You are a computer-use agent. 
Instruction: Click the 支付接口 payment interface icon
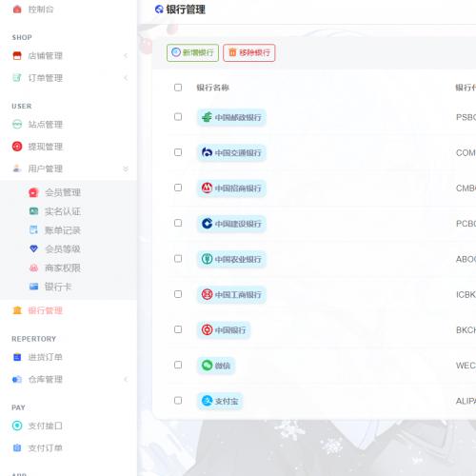pos(17,426)
